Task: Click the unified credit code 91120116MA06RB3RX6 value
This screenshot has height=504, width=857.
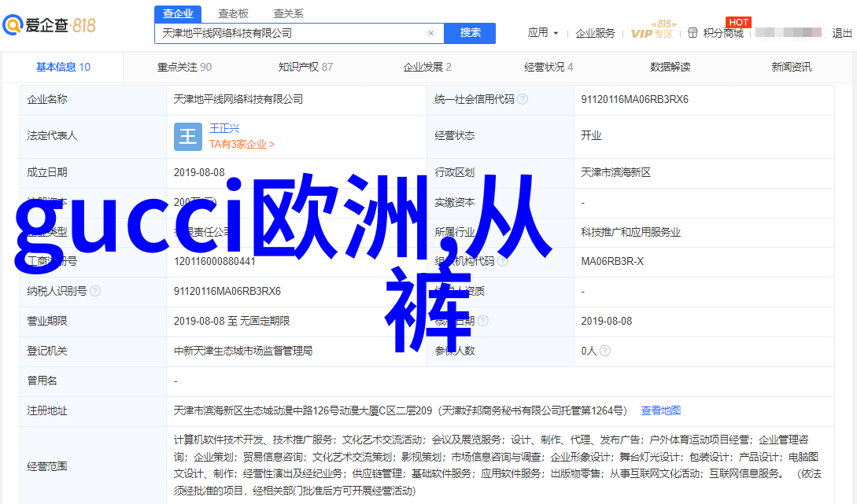Action: pos(634,99)
